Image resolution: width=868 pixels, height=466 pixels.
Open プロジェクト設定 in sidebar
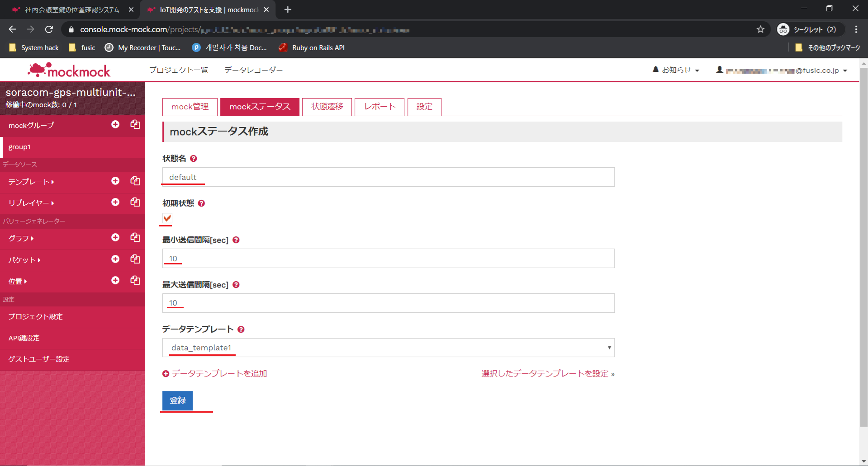point(35,316)
